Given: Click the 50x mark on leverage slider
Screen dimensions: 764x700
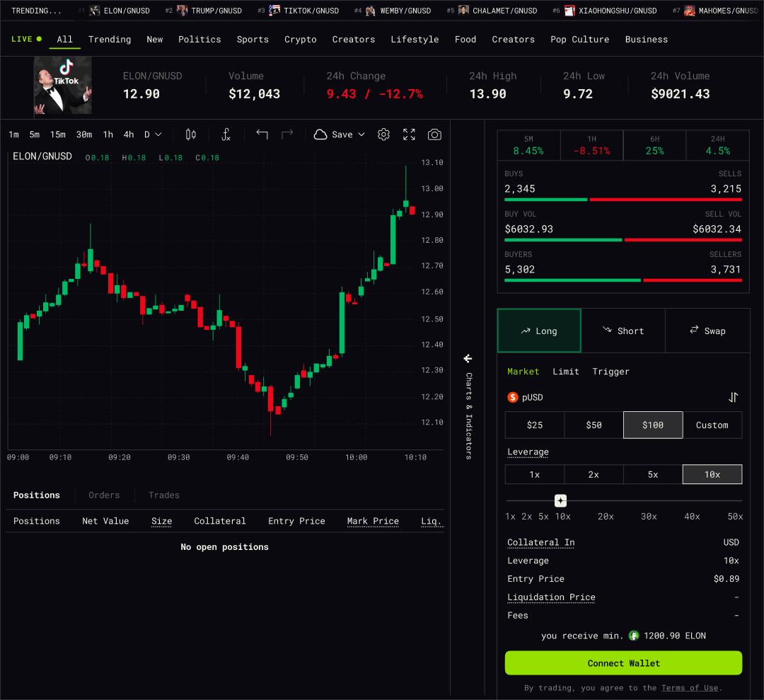Looking at the screenshot, I should click(x=735, y=516).
